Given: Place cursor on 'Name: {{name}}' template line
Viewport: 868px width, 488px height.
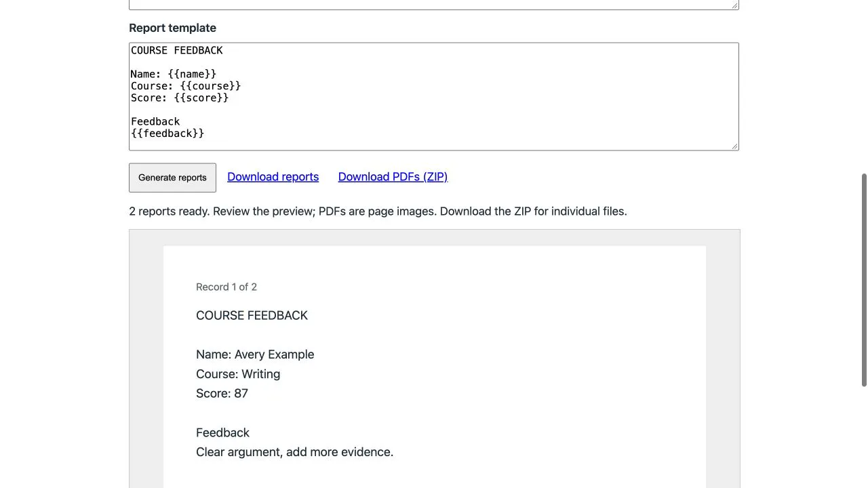Looking at the screenshot, I should [x=174, y=74].
